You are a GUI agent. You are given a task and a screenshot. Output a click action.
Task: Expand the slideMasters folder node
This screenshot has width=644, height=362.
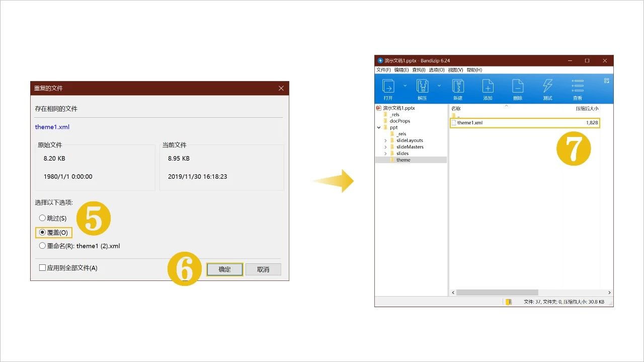(x=385, y=147)
